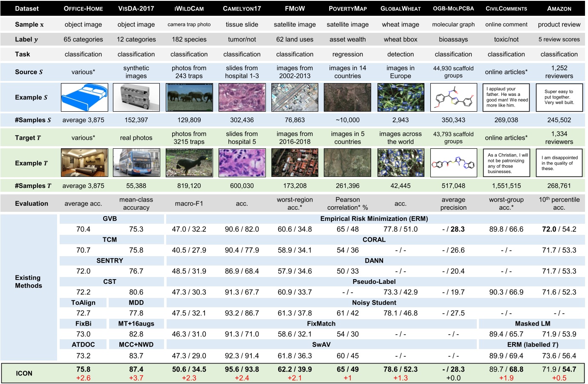Select the bird camera trap target photo
Image resolution: width=588 pixels, height=384 pixels.
pos(189,163)
